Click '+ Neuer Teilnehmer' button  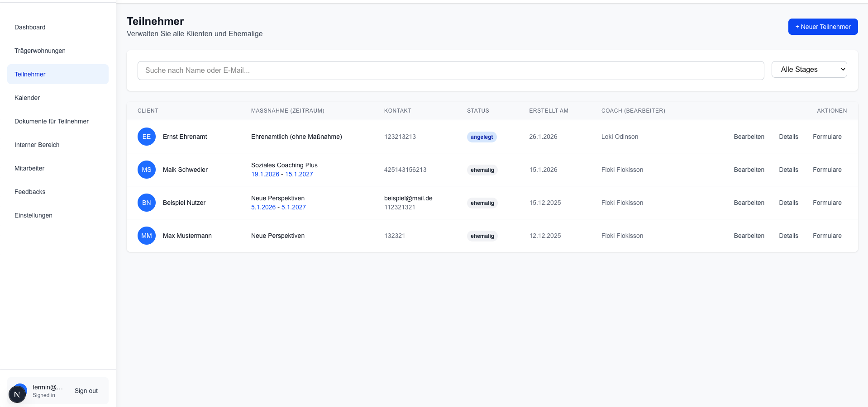[x=822, y=26]
